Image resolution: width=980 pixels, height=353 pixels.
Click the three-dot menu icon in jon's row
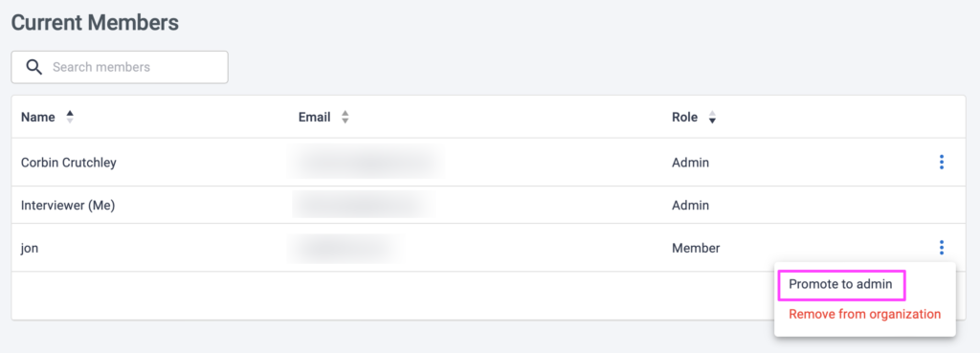(x=942, y=248)
